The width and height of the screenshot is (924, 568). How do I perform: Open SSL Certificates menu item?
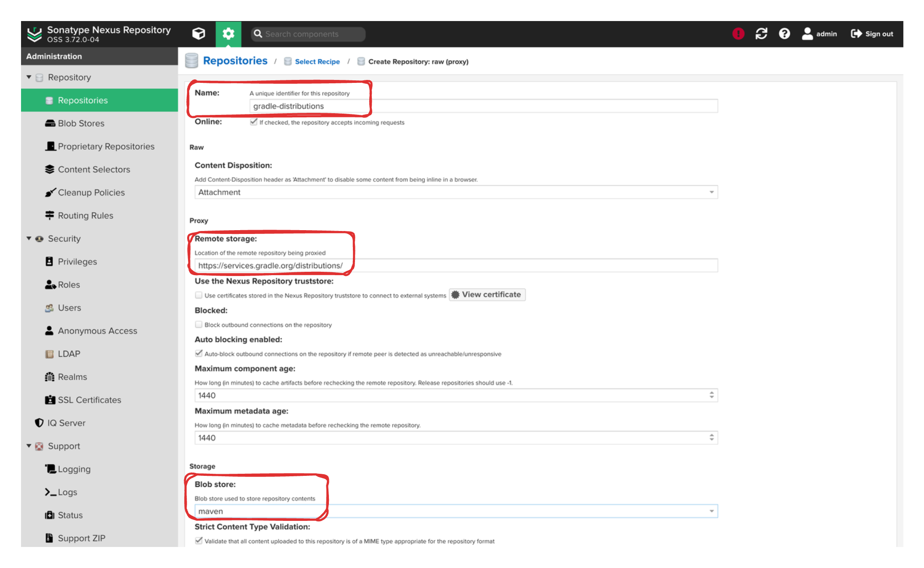[99, 400]
